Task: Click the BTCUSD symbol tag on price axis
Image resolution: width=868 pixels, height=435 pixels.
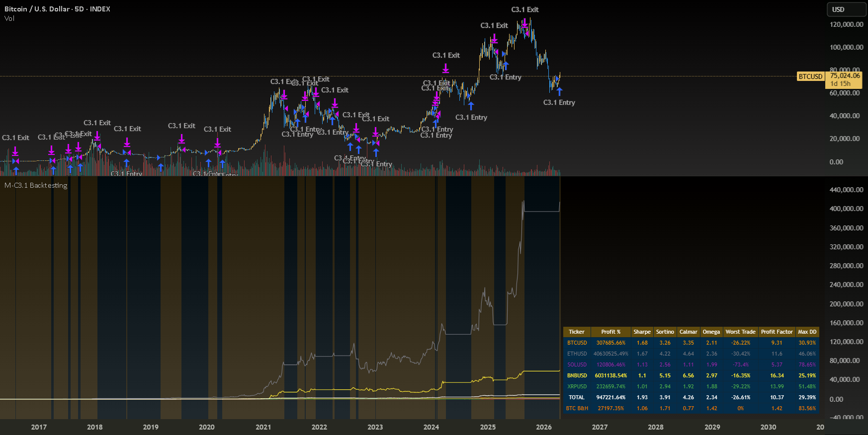Action: pyautogui.click(x=810, y=76)
